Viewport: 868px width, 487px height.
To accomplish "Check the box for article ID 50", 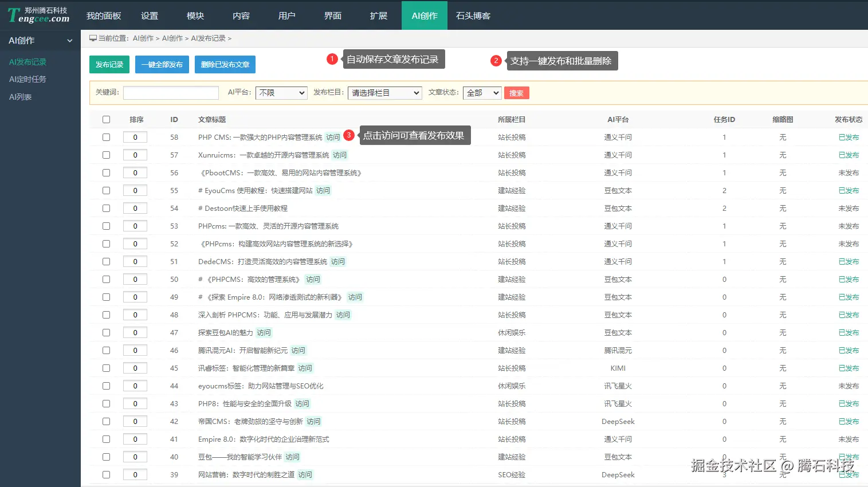I will [x=106, y=280].
